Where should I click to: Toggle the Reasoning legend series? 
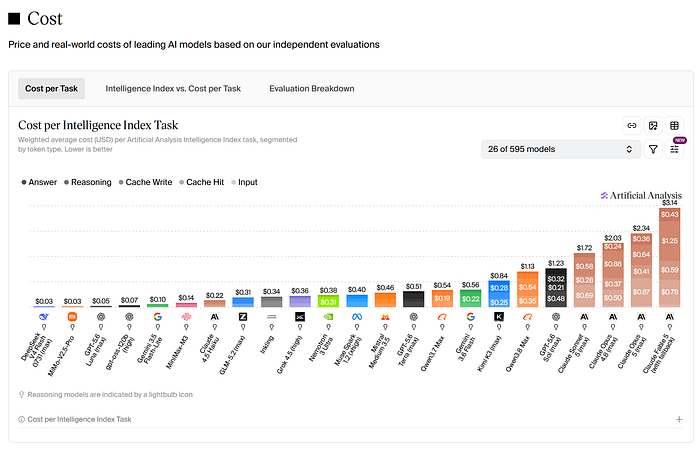(x=88, y=182)
